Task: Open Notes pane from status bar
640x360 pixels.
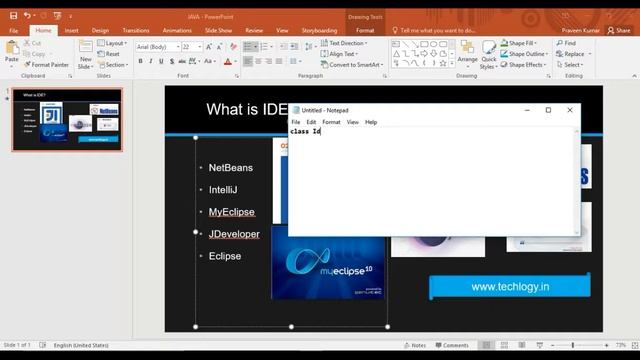Action: pos(415,345)
